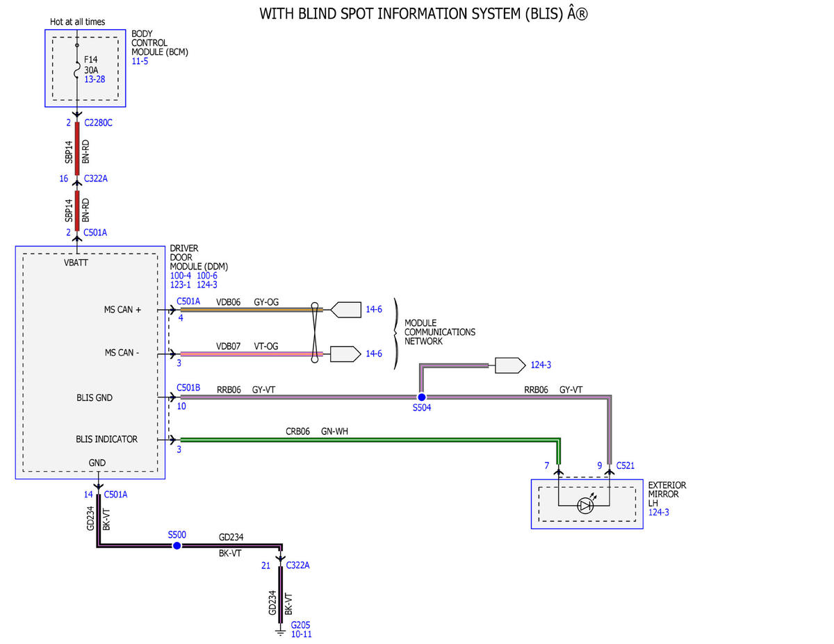Select the blue S504 splice dot

(421, 397)
